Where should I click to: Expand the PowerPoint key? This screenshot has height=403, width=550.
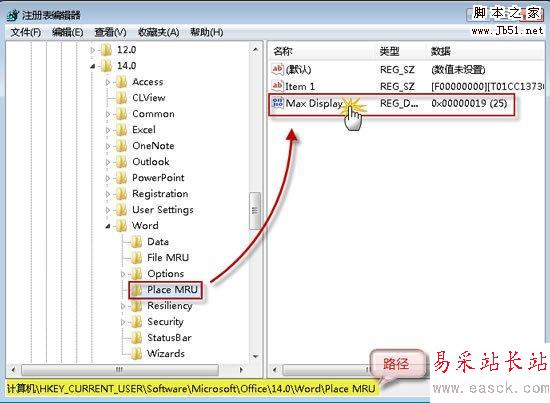click(108, 178)
